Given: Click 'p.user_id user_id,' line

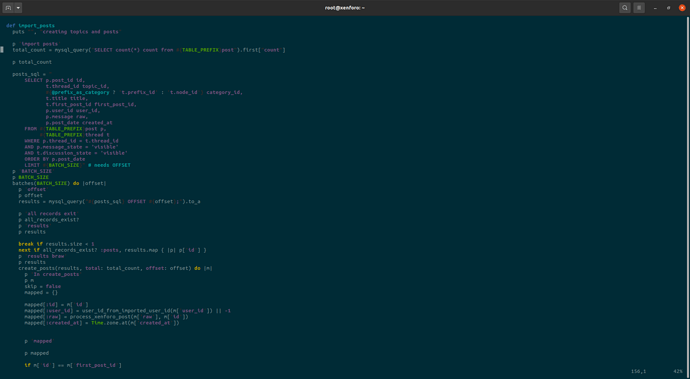Looking at the screenshot, I should click(73, 110).
